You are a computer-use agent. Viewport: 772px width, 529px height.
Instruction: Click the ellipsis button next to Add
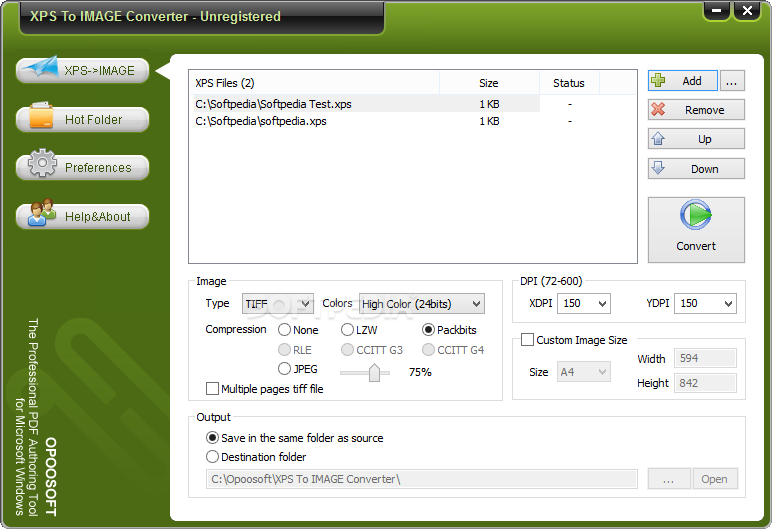click(732, 80)
